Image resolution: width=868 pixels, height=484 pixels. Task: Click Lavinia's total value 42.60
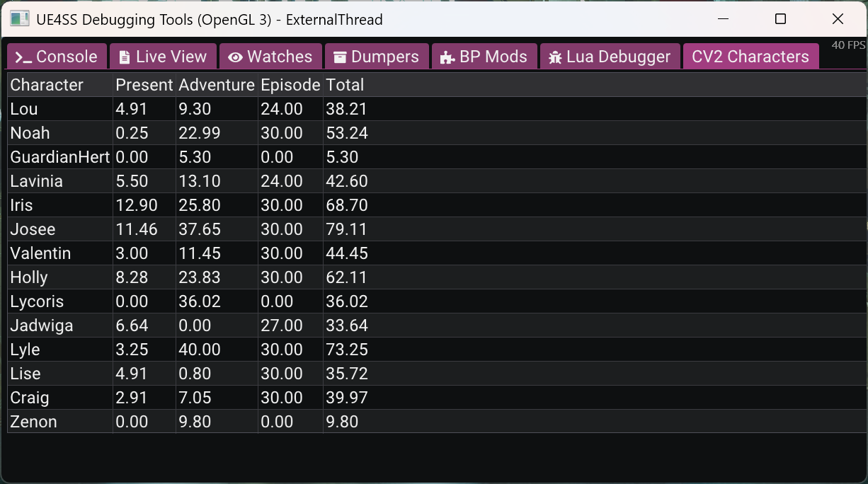(x=347, y=181)
